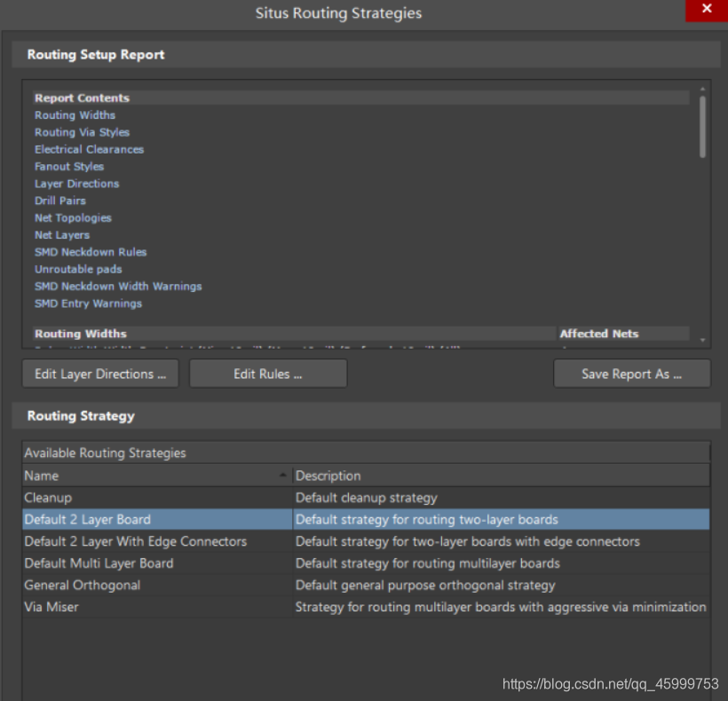Screen dimensions: 728x701
Task: Choose the Default Multi Layer Board strategy
Action: pyautogui.click(x=99, y=563)
